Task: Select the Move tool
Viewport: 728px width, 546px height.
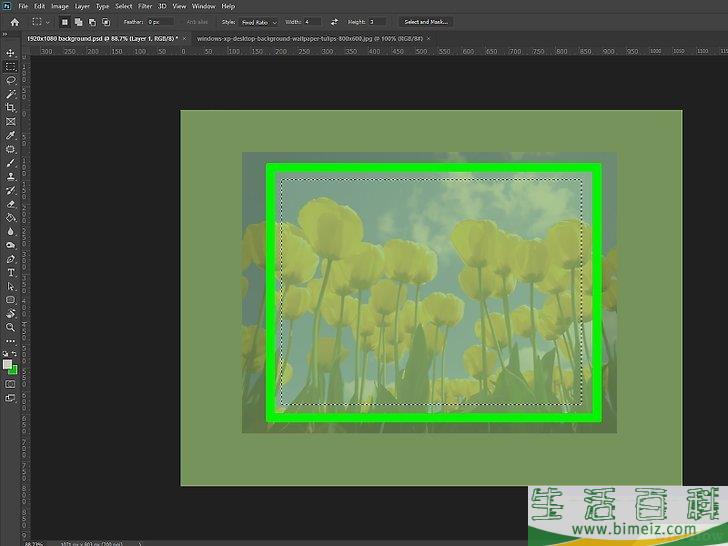Action: tap(11, 53)
